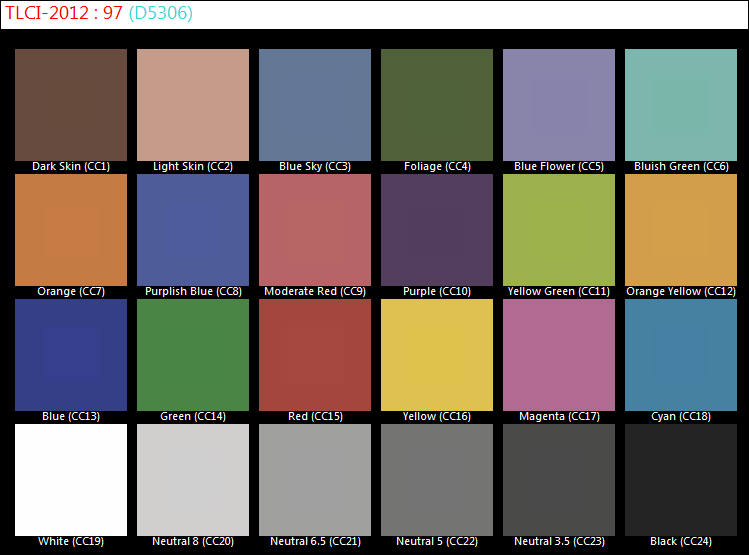Click the Neutral 5 (CC22) gray patch

point(437,479)
